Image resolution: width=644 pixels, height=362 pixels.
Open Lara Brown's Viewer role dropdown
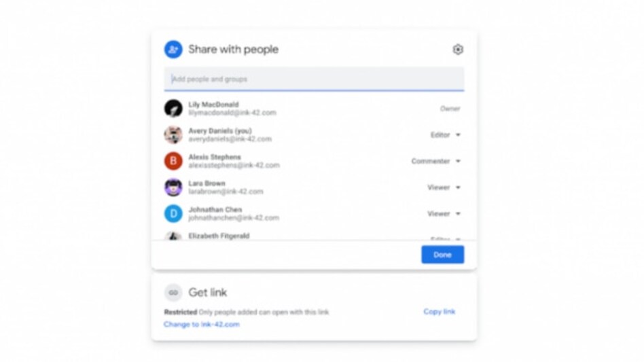click(444, 187)
